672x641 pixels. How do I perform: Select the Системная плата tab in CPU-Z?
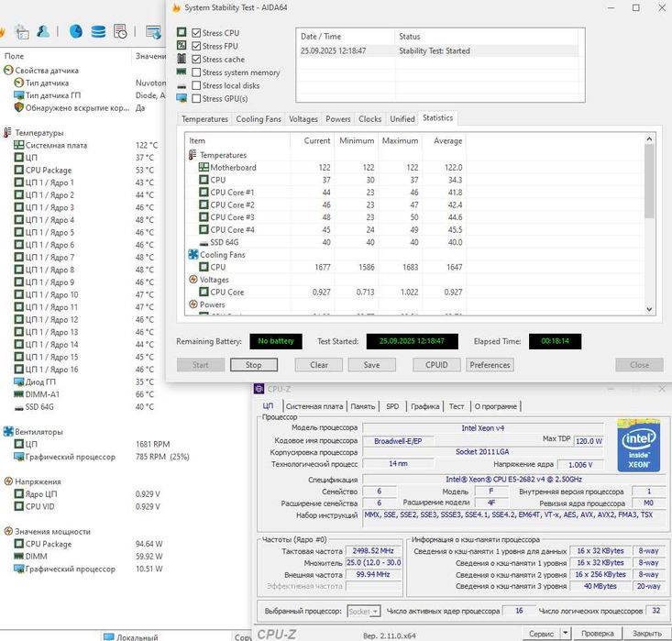point(314,406)
